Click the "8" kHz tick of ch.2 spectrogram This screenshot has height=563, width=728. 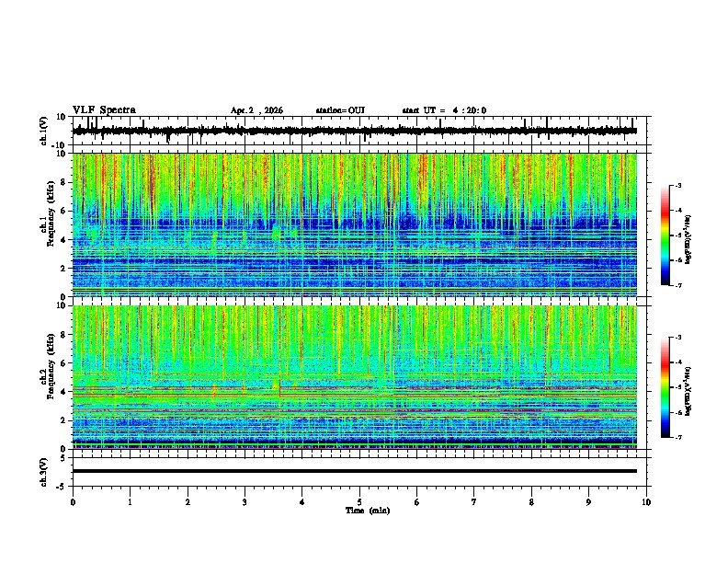point(64,335)
